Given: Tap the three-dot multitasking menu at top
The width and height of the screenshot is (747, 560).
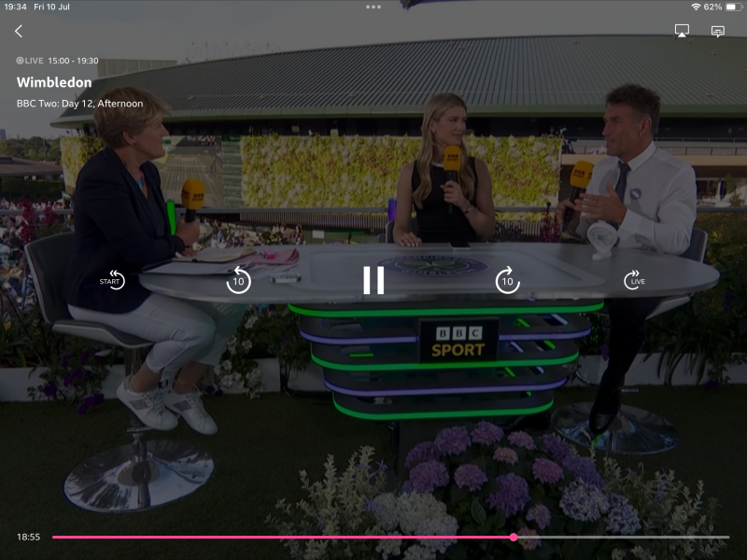Looking at the screenshot, I should coord(373,7).
